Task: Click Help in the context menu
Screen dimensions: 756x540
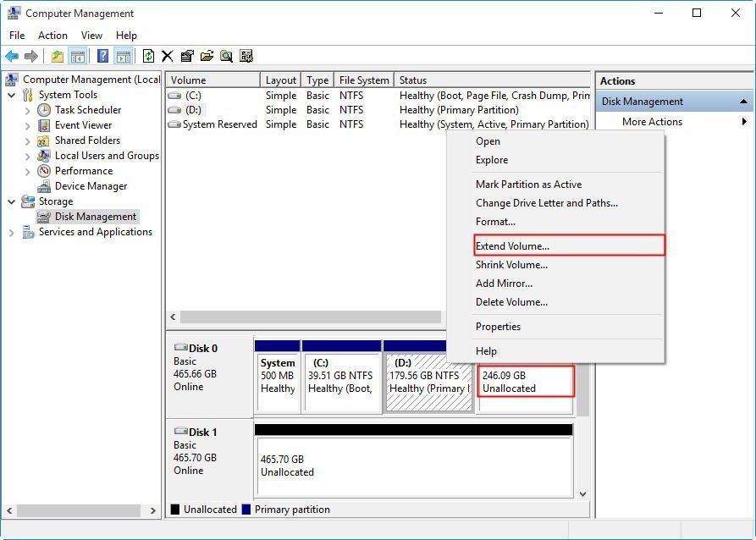Action: (555, 351)
